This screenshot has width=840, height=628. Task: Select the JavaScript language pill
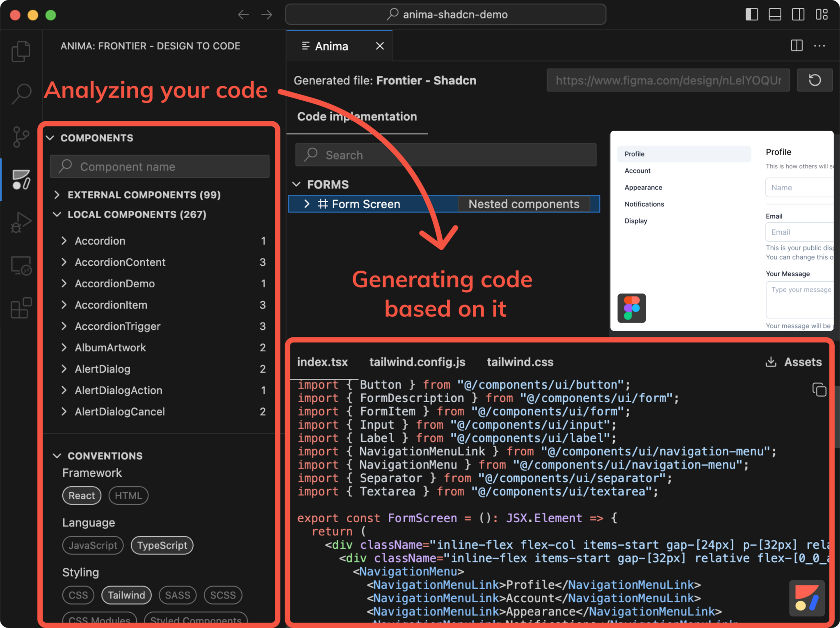click(x=93, y=545)
